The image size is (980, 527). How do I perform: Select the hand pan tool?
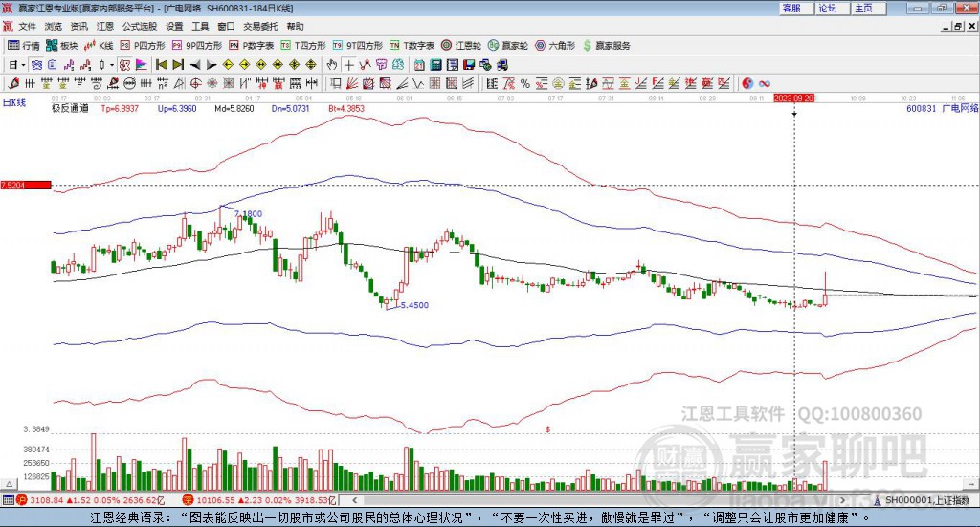click(332, 65)
